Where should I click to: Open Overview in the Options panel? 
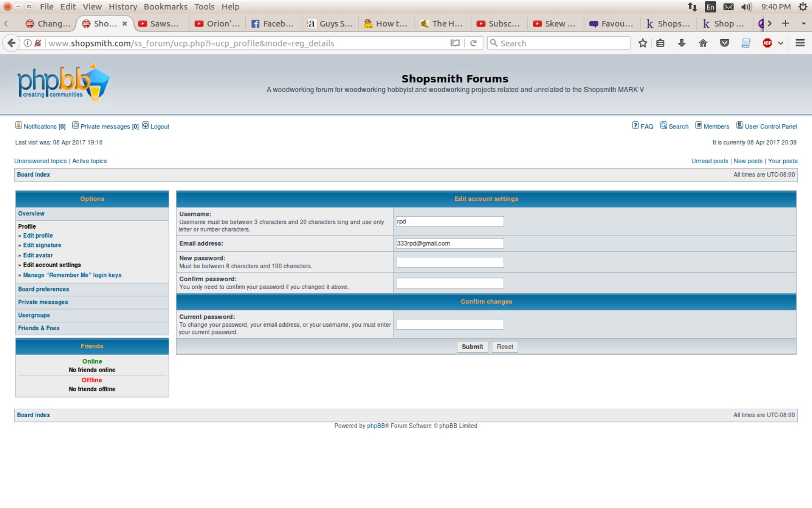(x=31, y=214)
